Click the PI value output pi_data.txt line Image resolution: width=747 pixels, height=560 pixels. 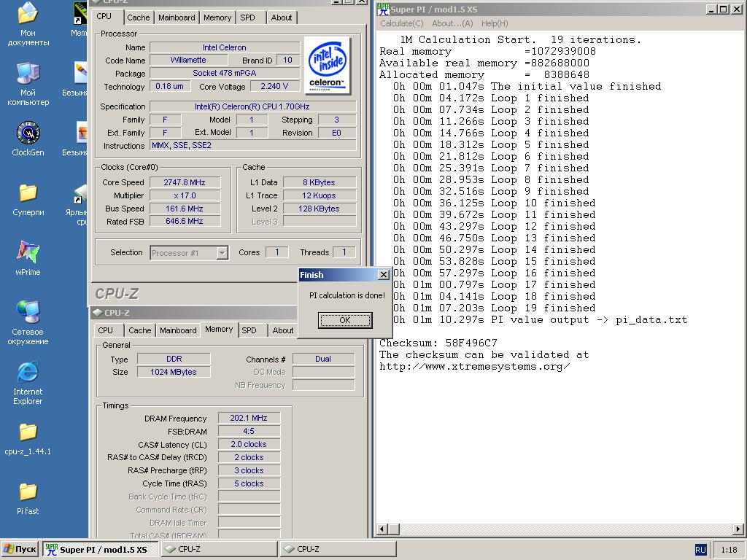pyautogui.click(x=541, y=319)
